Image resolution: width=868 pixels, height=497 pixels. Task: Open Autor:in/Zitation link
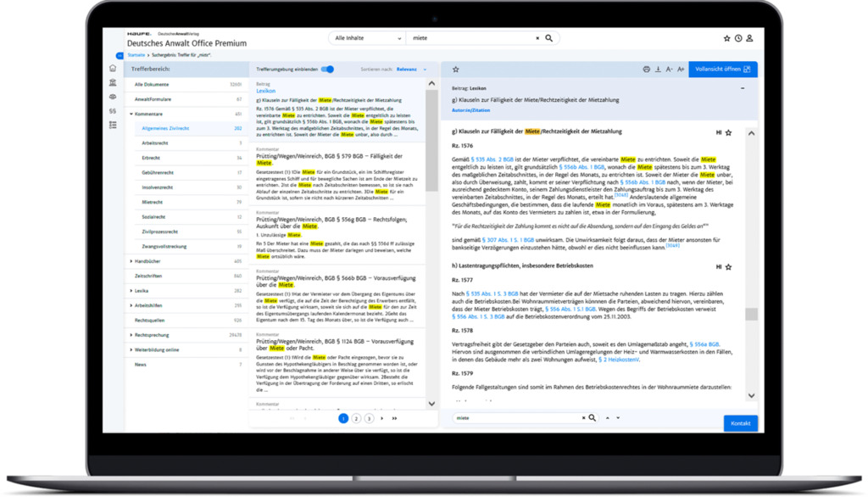point(470,110)
